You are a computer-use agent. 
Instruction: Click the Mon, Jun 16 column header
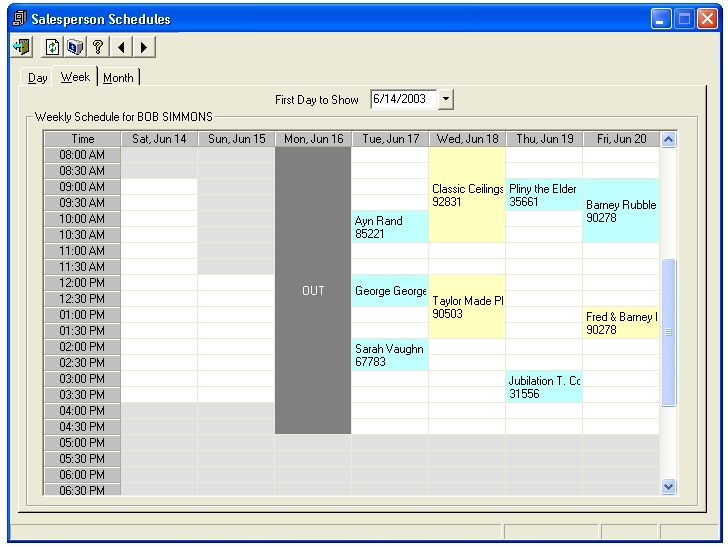tap(313, 139)
